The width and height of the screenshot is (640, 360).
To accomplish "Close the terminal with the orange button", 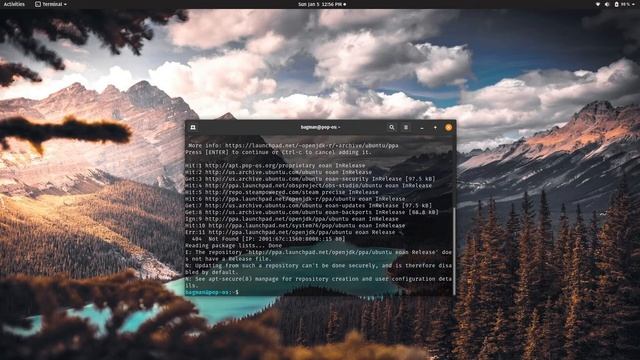I will (x=449, y=127).
